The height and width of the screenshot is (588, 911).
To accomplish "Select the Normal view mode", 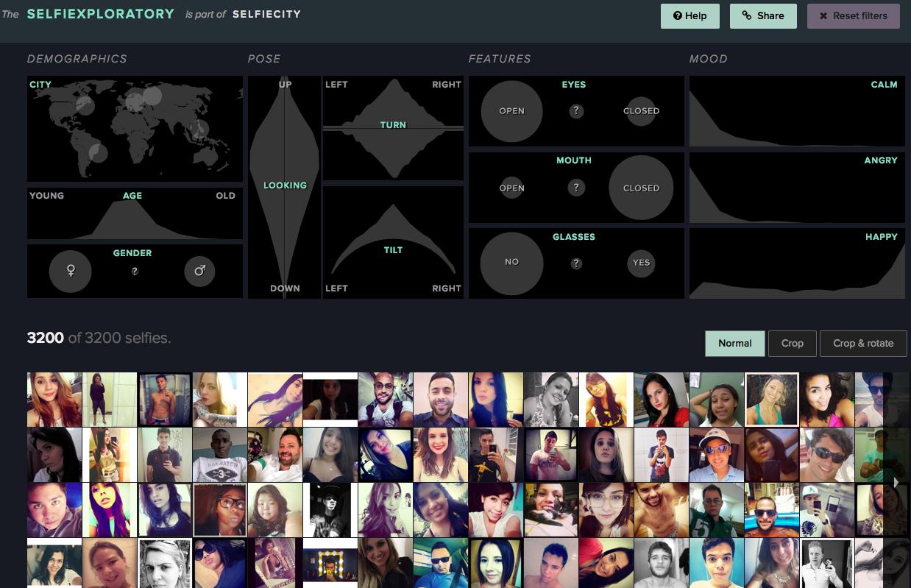I will point(734,343).
